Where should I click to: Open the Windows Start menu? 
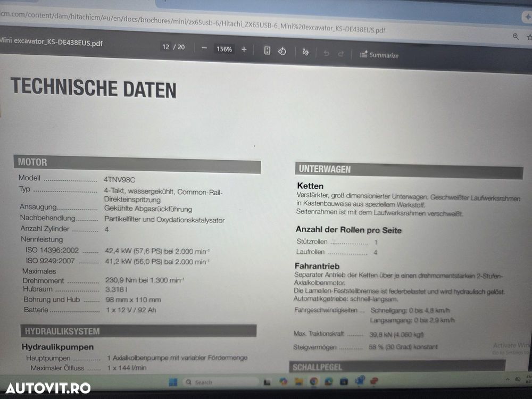pos(173,383)
